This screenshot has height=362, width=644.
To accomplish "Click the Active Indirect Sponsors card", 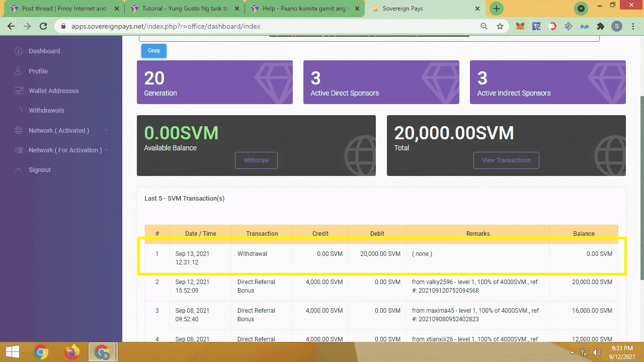I will point(548,82).
